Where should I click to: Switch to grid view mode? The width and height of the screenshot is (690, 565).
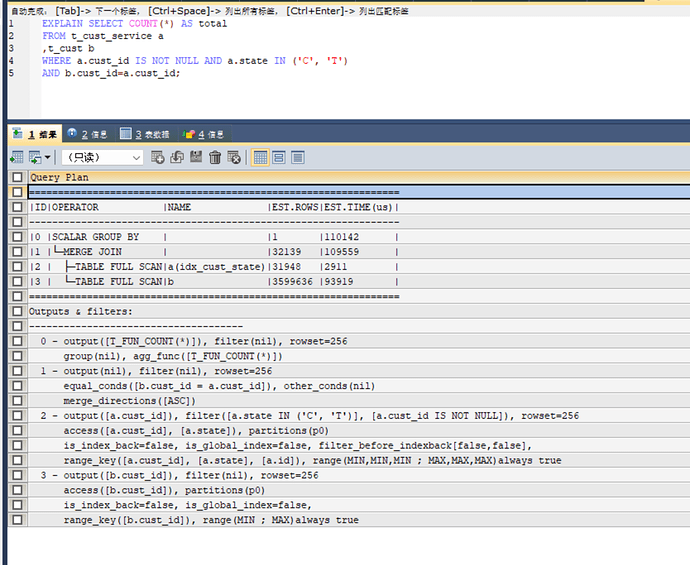260,157
